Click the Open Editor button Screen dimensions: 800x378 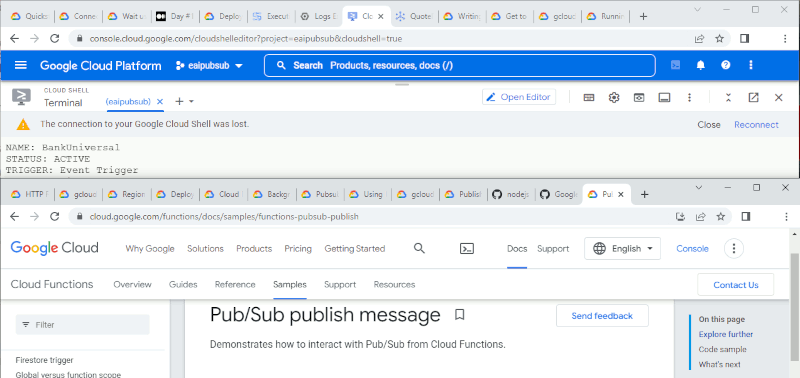(519, 97)
